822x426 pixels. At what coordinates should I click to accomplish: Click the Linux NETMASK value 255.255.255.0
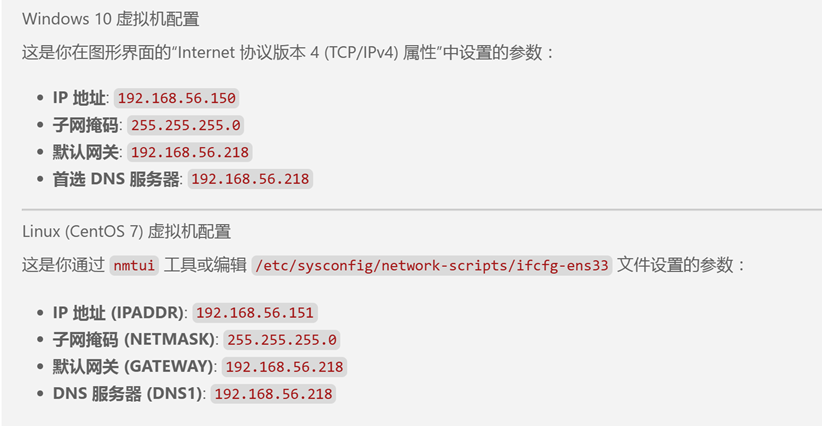[x=282, y=340]
